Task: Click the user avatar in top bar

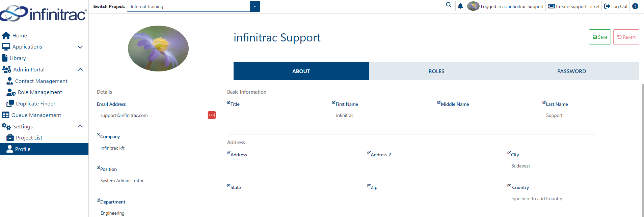Action: tap(473, 6)
